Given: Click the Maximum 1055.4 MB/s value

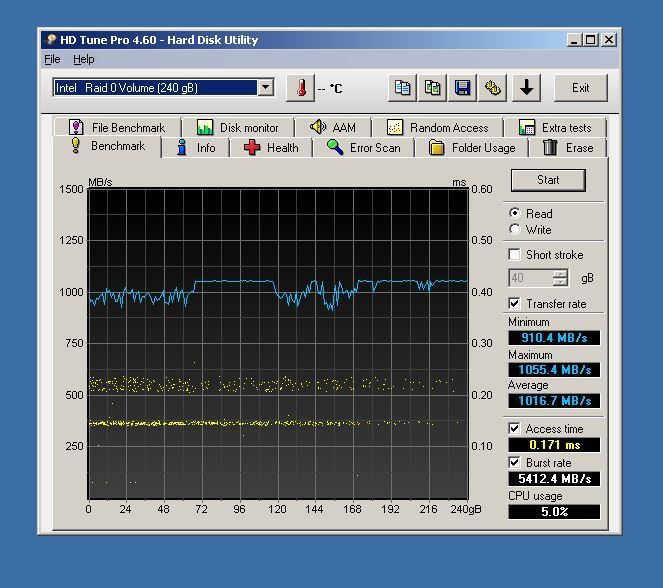Looking at the screenshot, I should pos(554,369).
